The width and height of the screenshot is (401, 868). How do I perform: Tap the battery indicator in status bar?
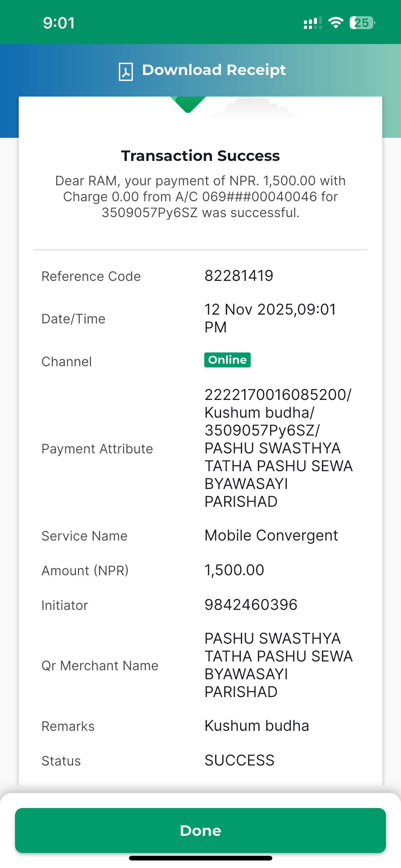coord(362,23)
